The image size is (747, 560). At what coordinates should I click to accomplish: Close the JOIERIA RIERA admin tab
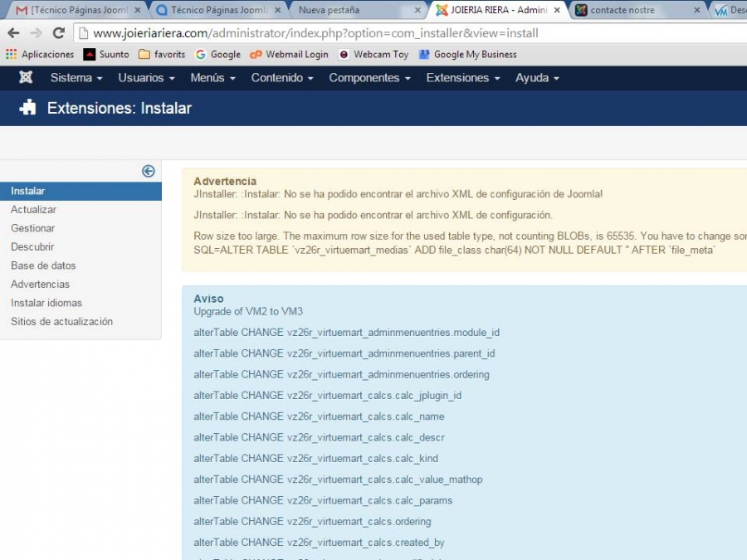(557, 10)
